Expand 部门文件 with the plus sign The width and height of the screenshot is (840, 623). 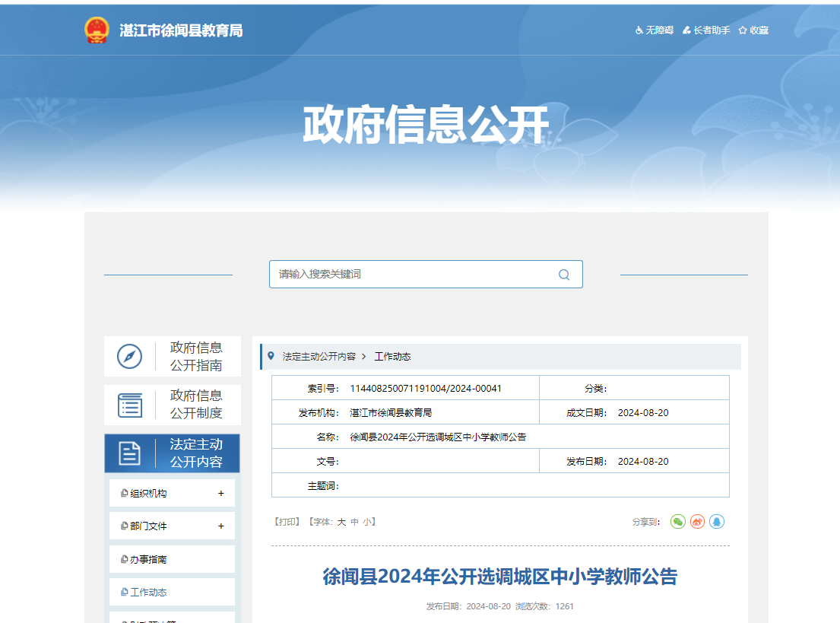click(x=220, y=526)
